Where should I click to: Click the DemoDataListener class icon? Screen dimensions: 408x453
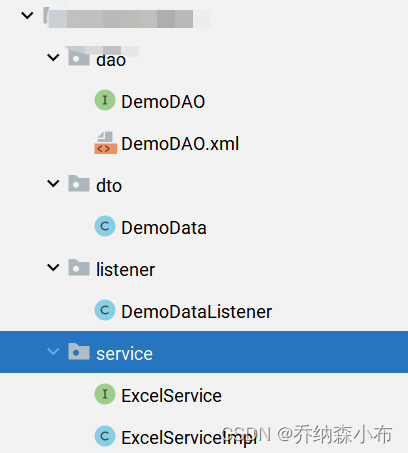click(x=105, y=310)
